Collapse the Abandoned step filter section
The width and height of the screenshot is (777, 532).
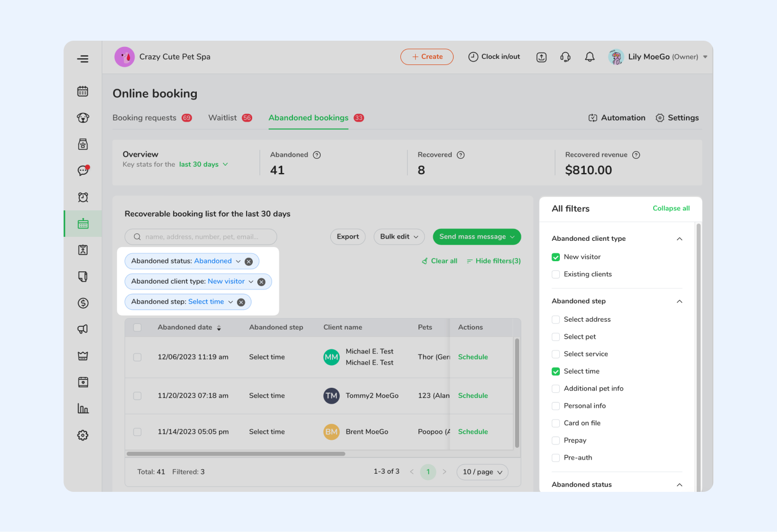coord(679,301)
